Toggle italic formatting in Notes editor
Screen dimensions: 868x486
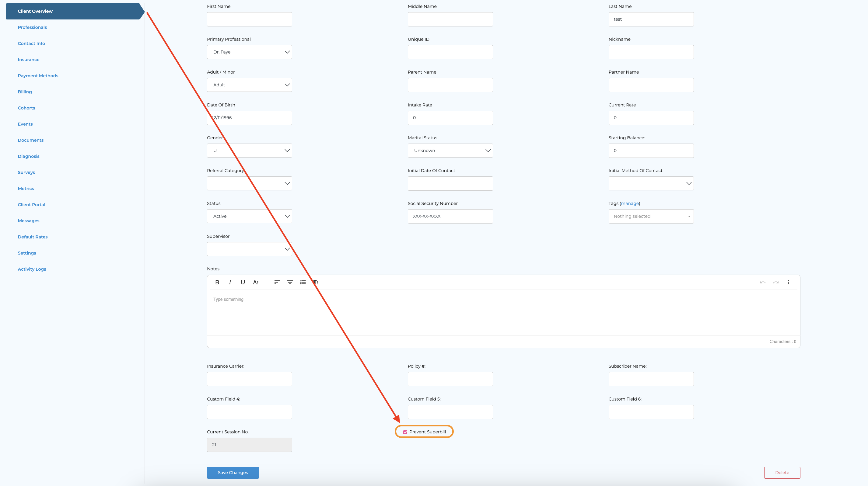click(x=230, y=282)
